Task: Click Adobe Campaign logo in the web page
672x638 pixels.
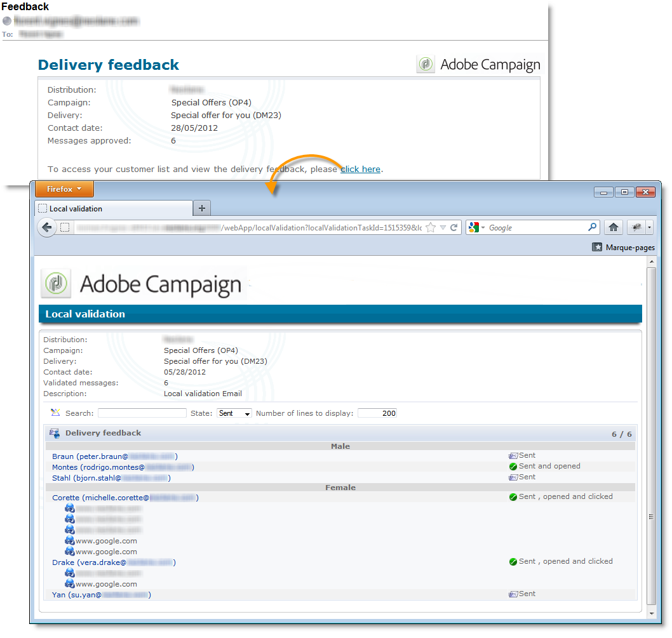Action: click(x=142, y=284)
